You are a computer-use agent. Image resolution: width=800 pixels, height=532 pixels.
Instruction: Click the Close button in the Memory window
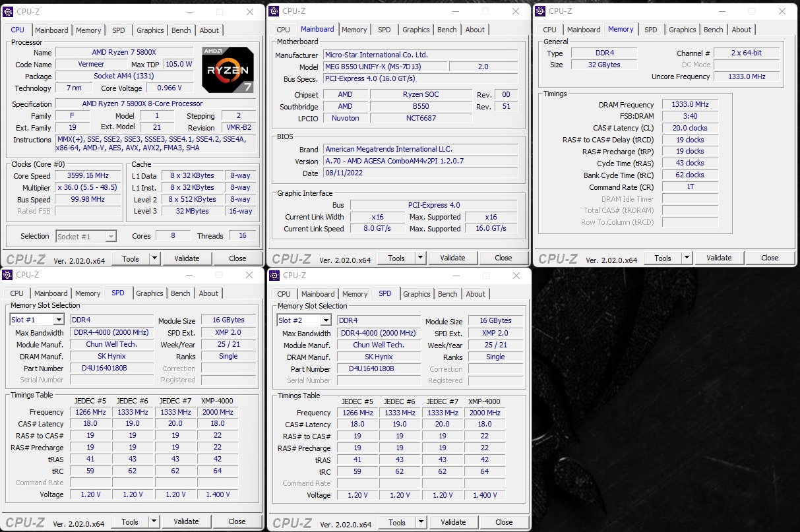pos(770,257)
